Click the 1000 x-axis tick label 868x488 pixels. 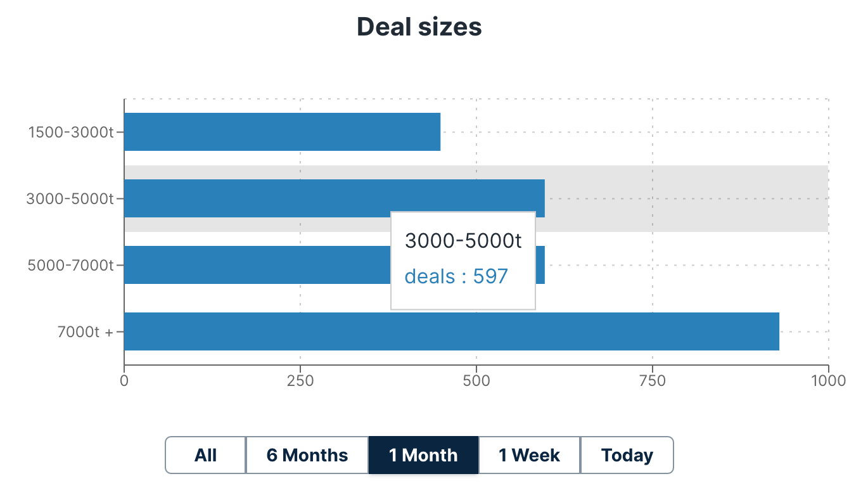[827, 381]
